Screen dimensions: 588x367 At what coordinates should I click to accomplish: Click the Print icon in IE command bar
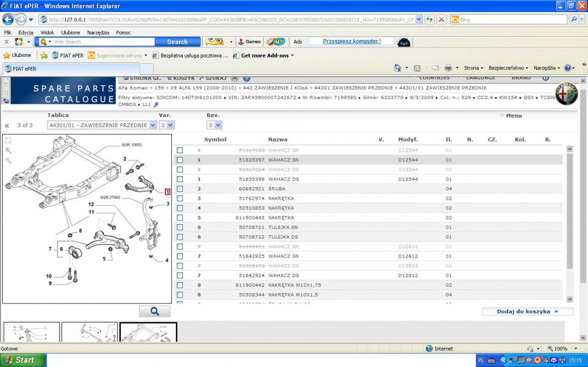[448, 68]
